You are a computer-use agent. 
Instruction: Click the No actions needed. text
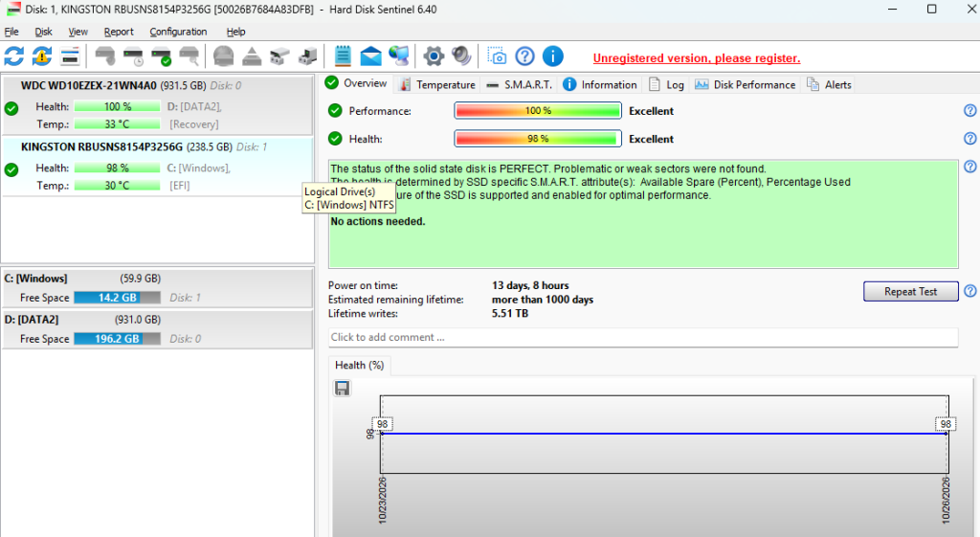377,221
